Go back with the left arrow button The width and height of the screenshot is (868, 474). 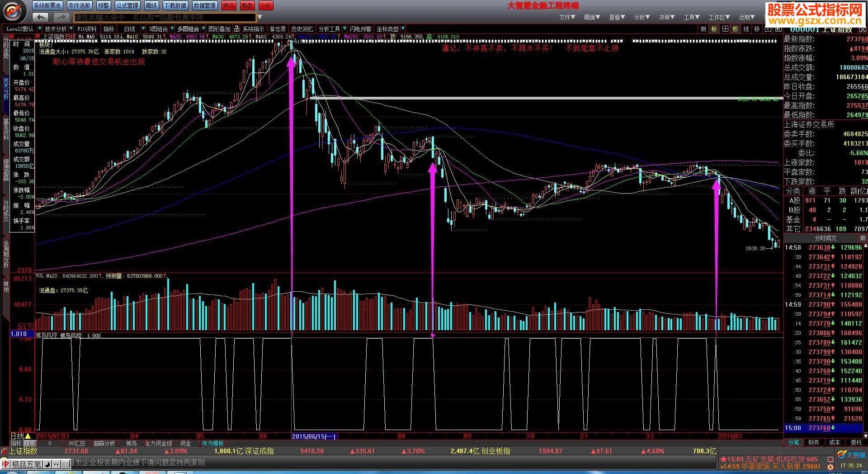(40, 17)
